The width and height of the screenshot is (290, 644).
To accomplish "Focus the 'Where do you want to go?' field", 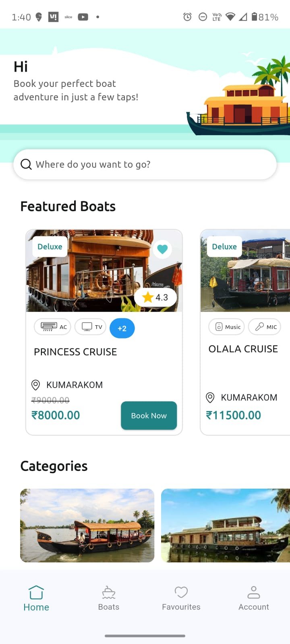I will 145,164.
